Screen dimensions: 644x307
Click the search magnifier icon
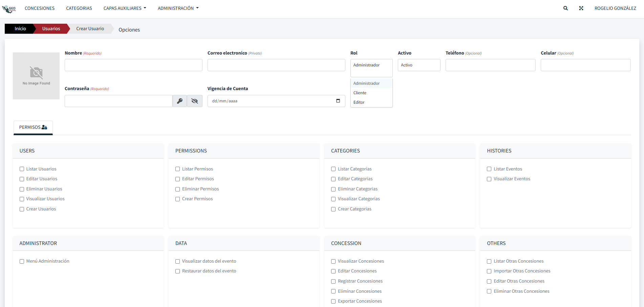[565, 8]
